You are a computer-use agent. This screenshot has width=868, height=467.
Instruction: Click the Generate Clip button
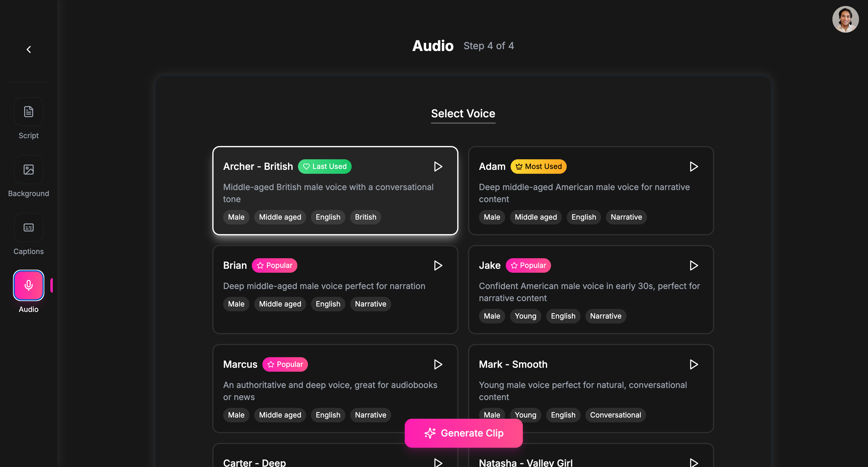tap(463, 433)
